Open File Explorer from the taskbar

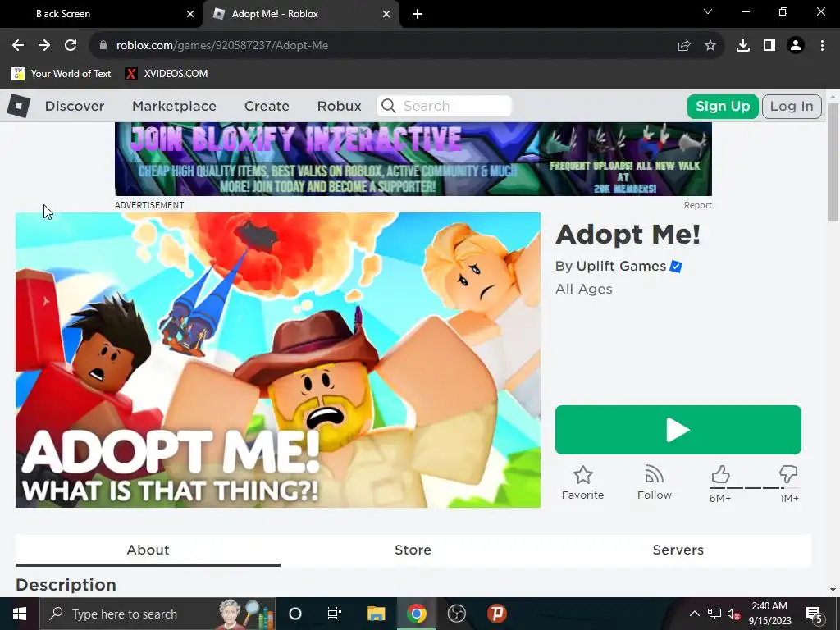376,614
